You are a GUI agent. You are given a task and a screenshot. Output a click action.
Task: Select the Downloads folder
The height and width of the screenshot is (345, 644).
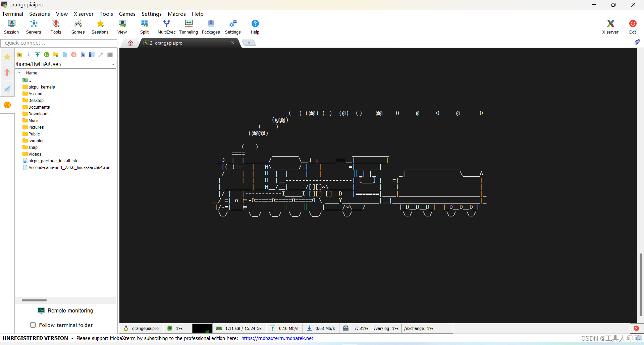tap(36, 114)
